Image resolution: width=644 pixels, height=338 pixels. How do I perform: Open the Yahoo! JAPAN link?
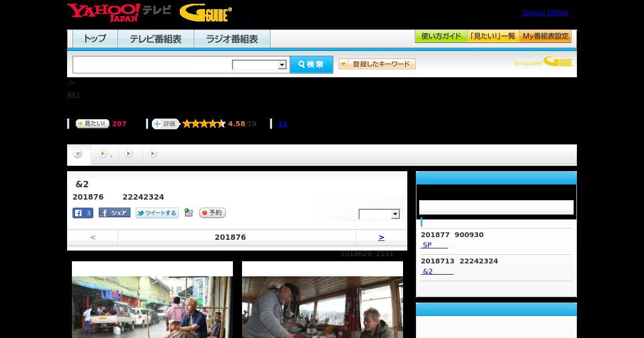click(x=545, y=12)
